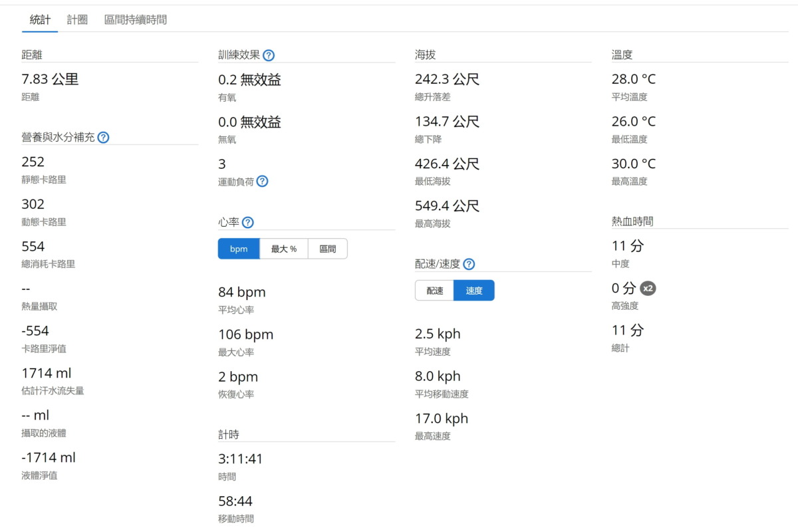Select the 速度 speed option

pyautogui.click(x=474, y=291)
